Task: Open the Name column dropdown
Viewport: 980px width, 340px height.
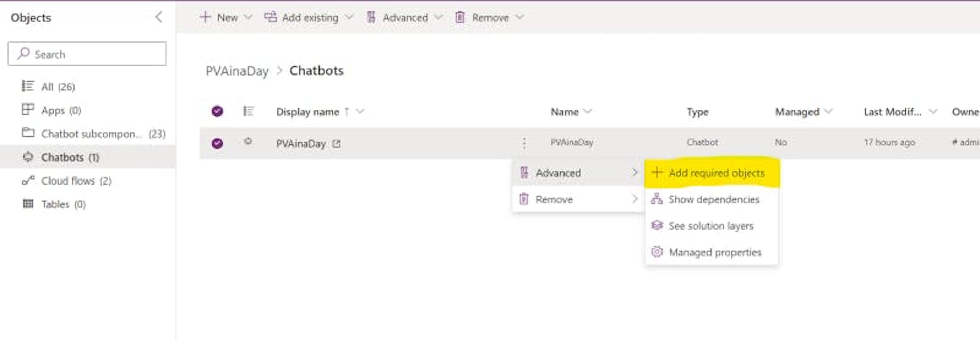Action: pos(587,111)
